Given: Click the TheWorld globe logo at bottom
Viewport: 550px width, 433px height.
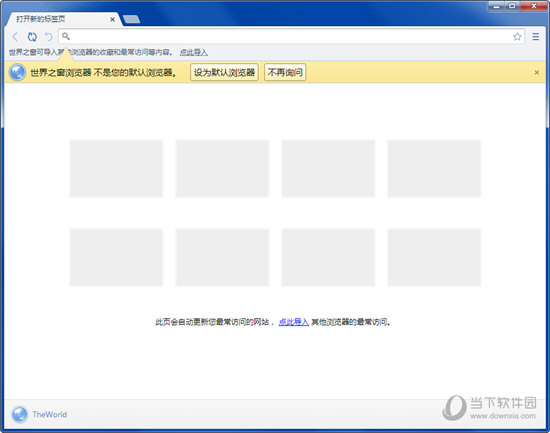Looking at the screenshot, I should (x=20, y=414).
